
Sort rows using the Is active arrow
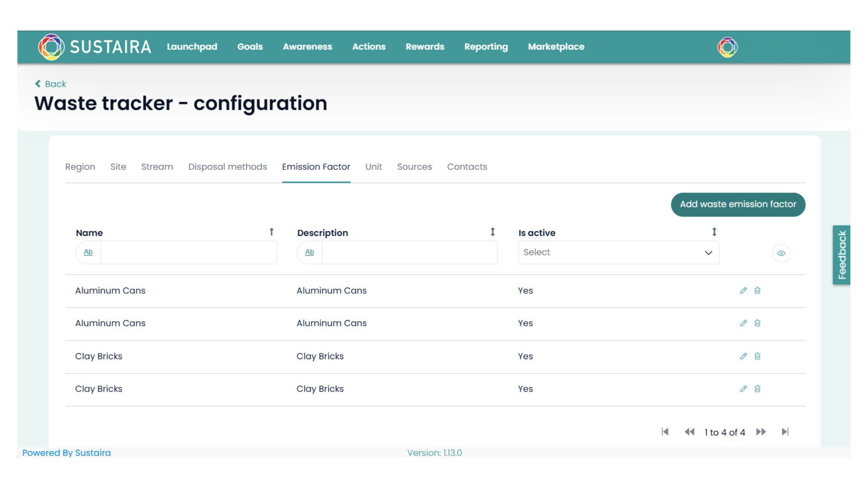[714, 231]
